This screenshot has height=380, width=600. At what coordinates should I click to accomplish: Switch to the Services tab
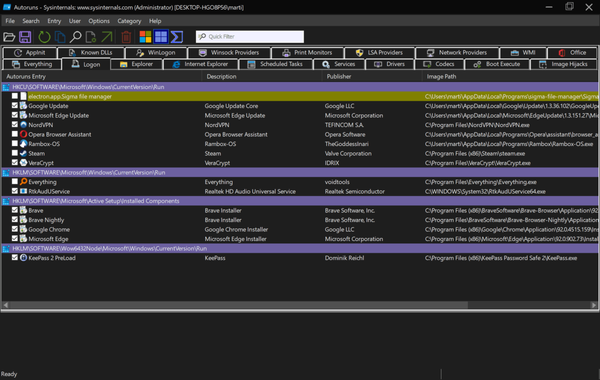(339, 64)
